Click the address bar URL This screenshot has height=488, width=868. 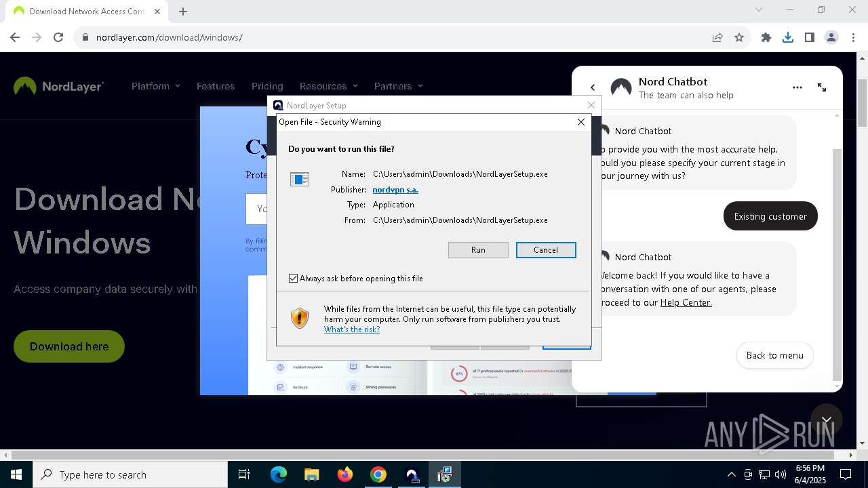click(x=170, y=37)
